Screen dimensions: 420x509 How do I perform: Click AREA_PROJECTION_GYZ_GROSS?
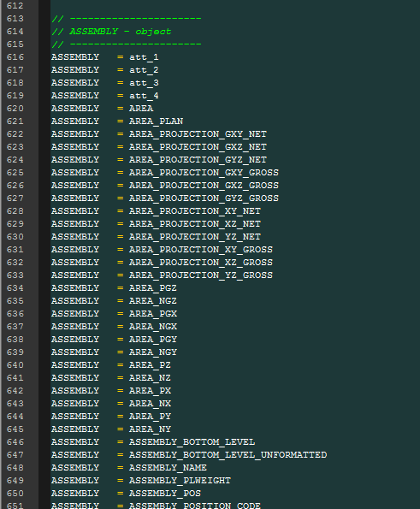(204, 198)
